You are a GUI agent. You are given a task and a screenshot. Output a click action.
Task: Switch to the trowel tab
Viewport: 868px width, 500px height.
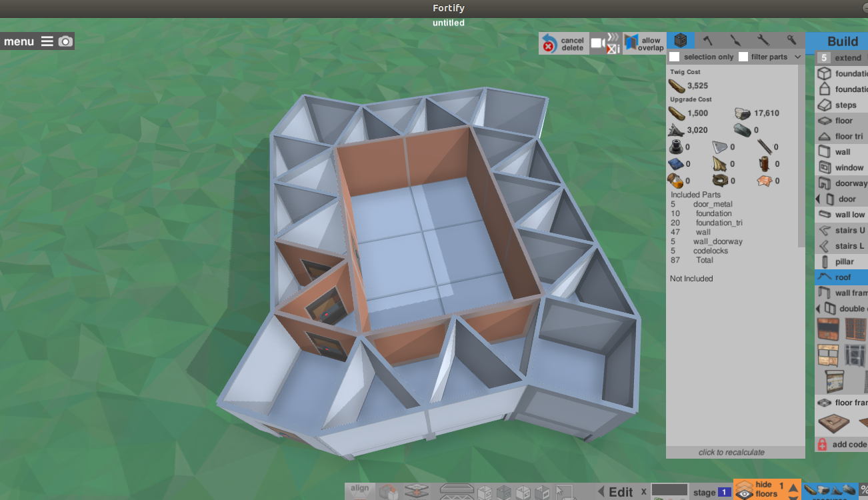click(735, 41)
